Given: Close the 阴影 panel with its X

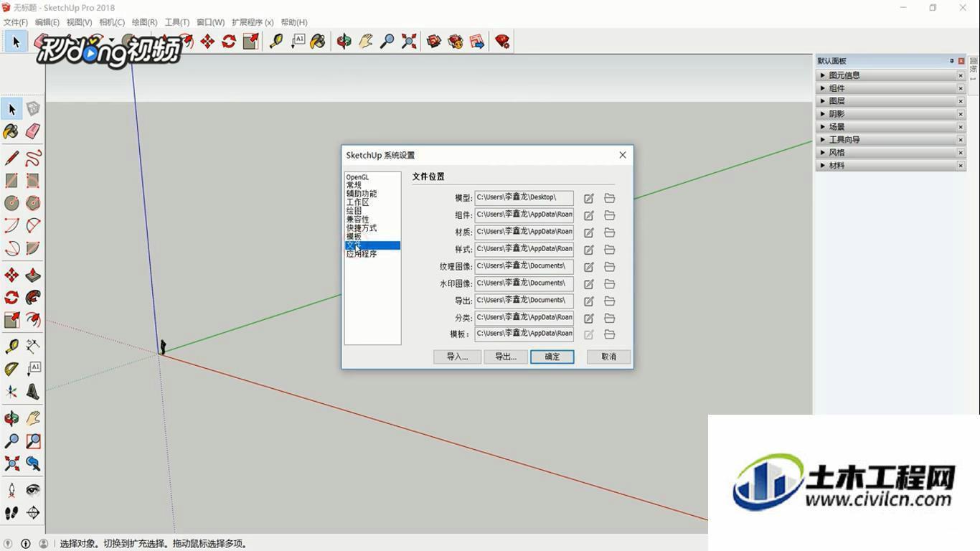Looking at the screenshot, I should [x=961, y=114].
